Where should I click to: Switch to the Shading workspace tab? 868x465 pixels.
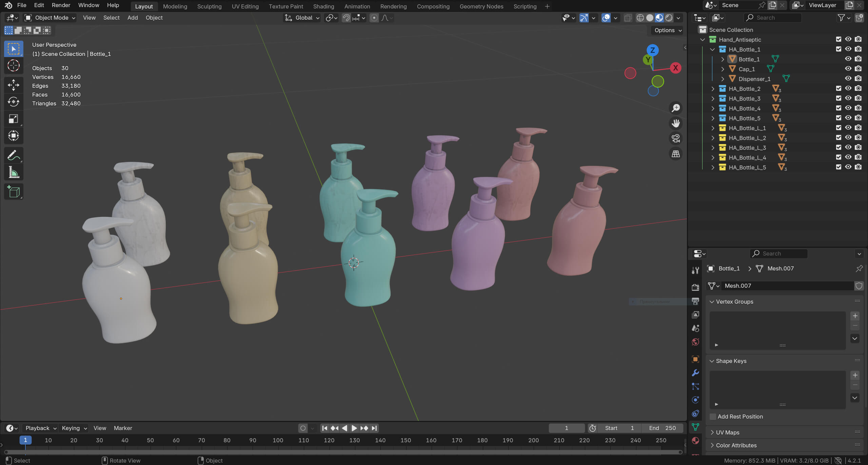pos(323,6)
